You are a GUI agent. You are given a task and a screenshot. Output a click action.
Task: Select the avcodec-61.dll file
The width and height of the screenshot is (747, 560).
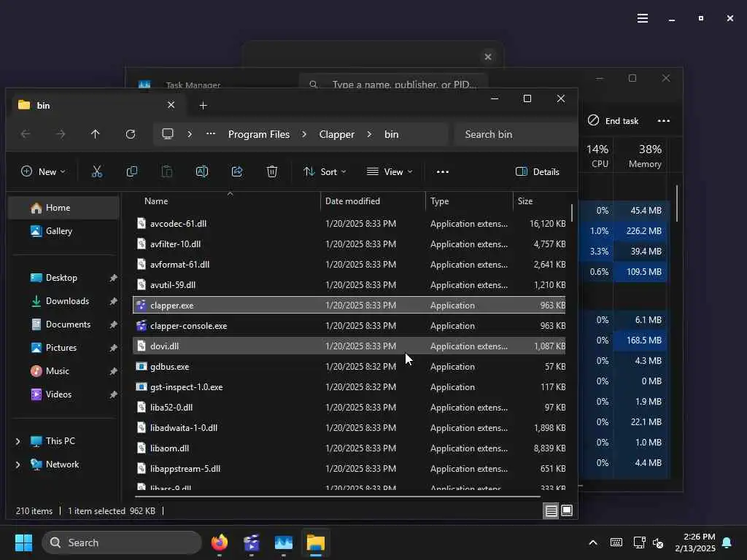[x=349, y=224]
